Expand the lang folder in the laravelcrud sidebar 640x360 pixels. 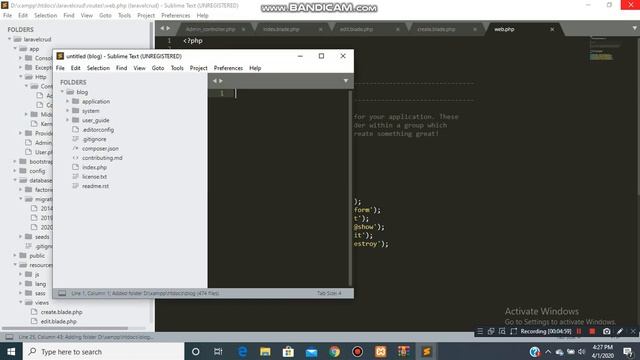[x=20, y=284]
